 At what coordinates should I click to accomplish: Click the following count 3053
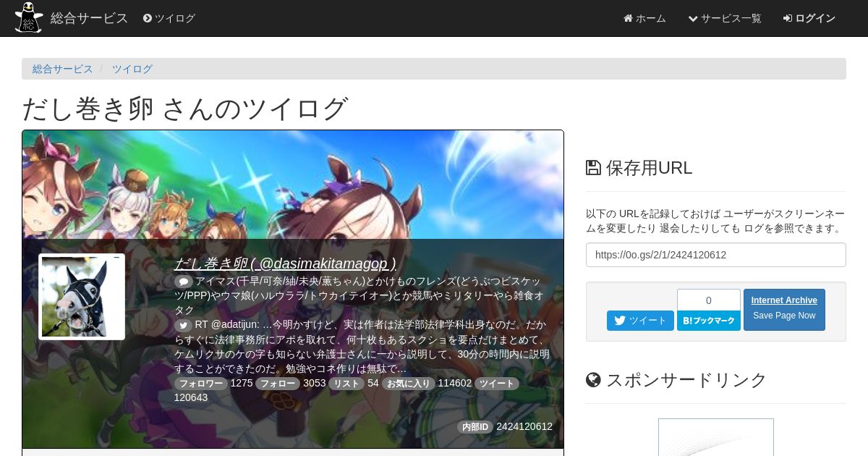[314, 383]
